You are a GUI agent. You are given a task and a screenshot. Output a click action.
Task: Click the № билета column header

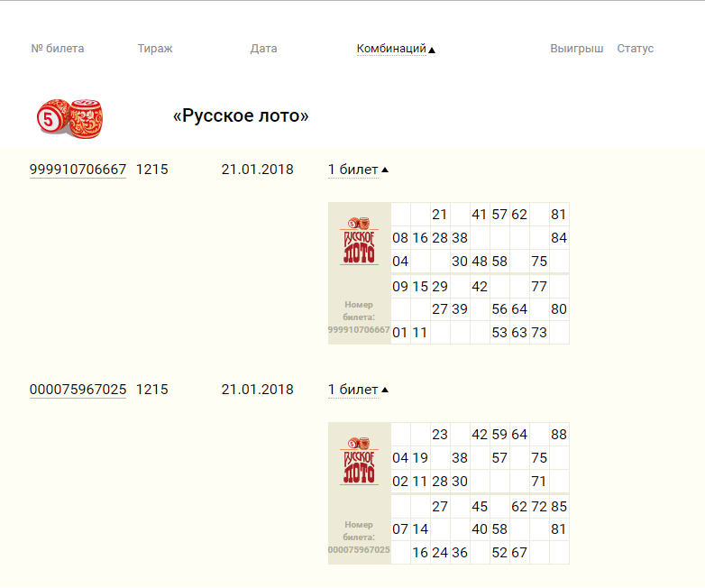58,49
